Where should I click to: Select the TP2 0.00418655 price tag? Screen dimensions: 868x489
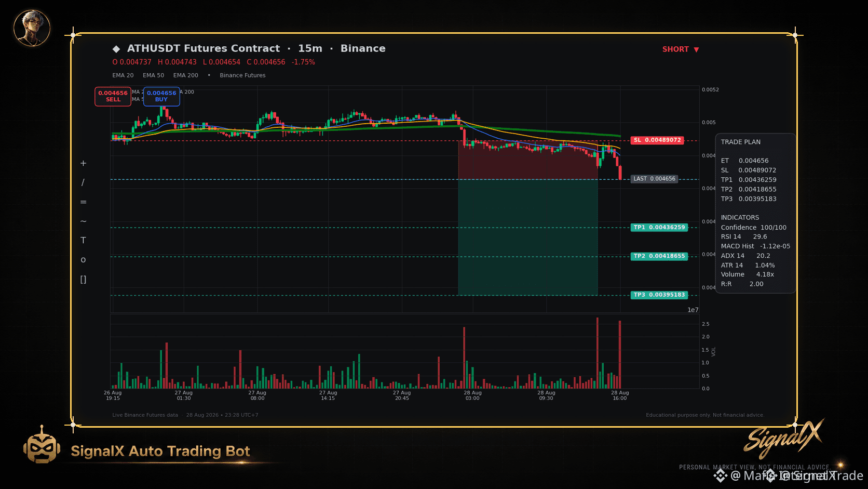(659, 256)
